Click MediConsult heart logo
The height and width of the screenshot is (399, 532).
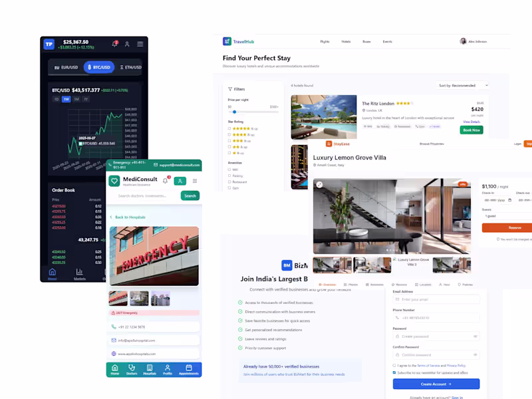[x=114, y=181]
